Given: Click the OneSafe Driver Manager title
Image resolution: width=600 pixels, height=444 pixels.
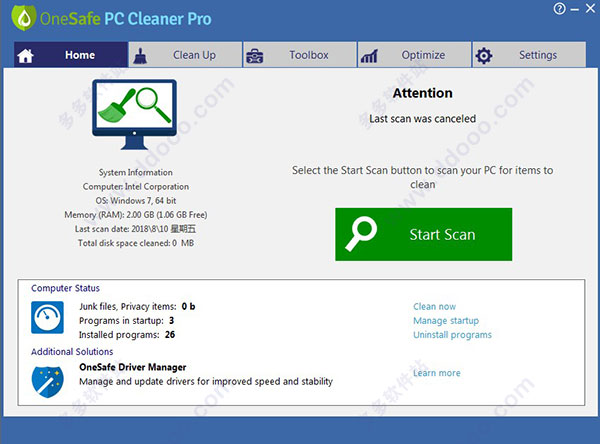Looking at the screenshot, I should coord(132,367).
